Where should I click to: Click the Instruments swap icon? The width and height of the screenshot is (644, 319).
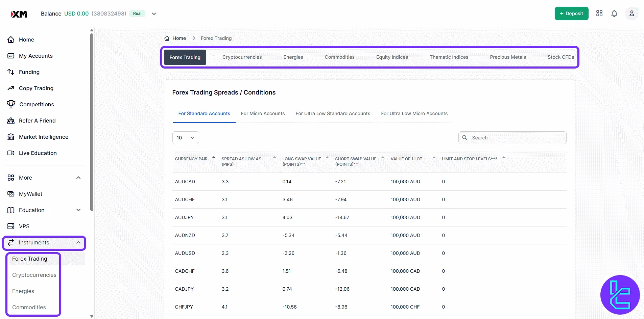point(11,242)
